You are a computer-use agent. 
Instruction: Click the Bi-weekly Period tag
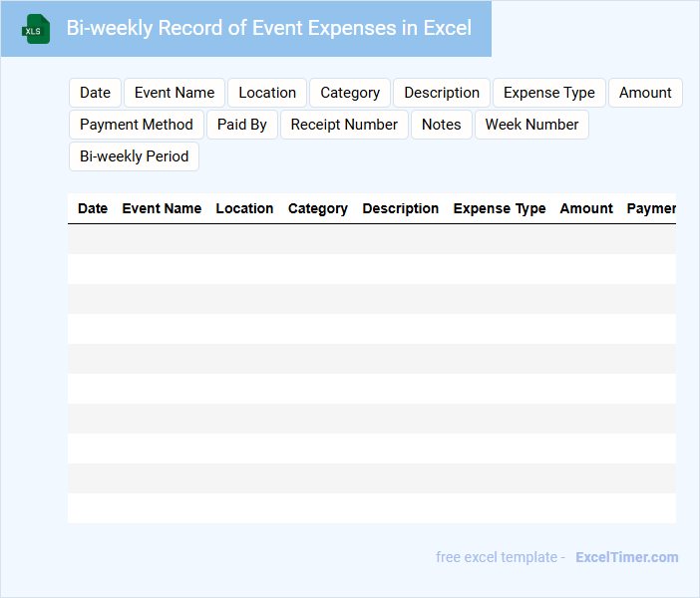pos(134,156)
